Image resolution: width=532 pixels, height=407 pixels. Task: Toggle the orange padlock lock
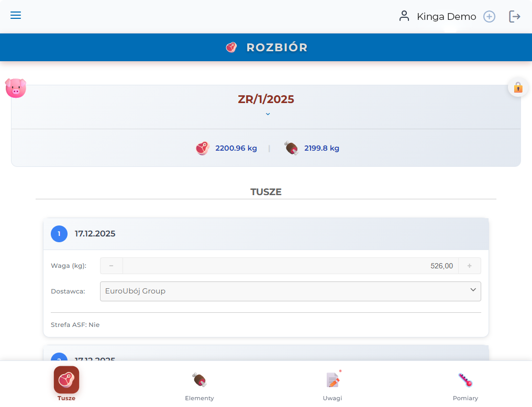pos(518,87)
